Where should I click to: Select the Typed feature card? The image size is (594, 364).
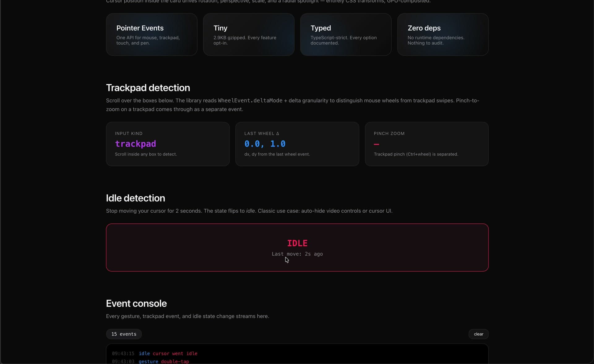coord(346,34)
